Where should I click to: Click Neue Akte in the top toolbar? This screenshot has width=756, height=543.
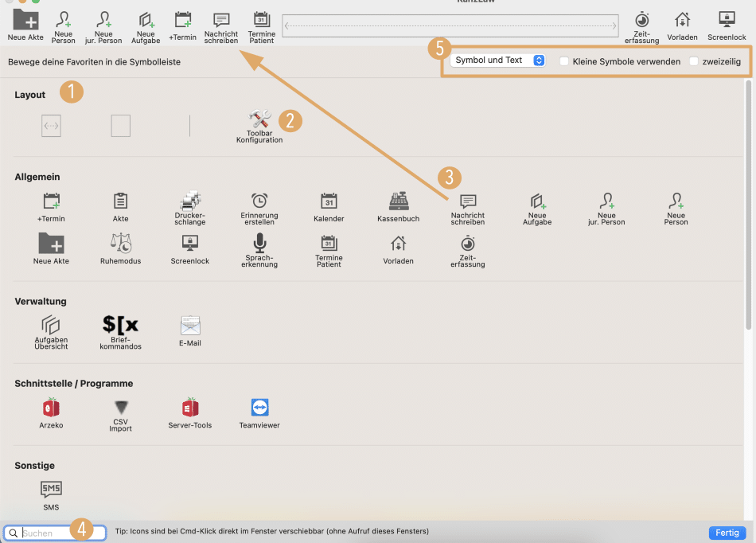pyautogui.click(x=25, y=25)
